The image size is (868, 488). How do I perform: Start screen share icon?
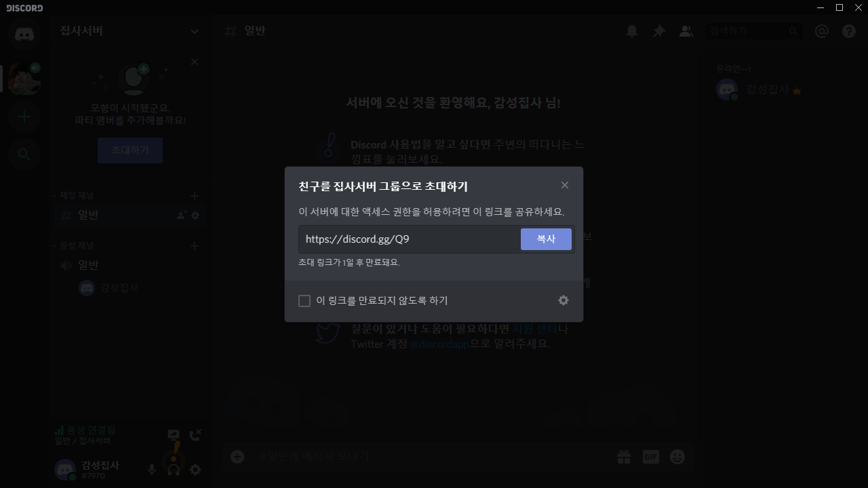(x=174, y=434)
